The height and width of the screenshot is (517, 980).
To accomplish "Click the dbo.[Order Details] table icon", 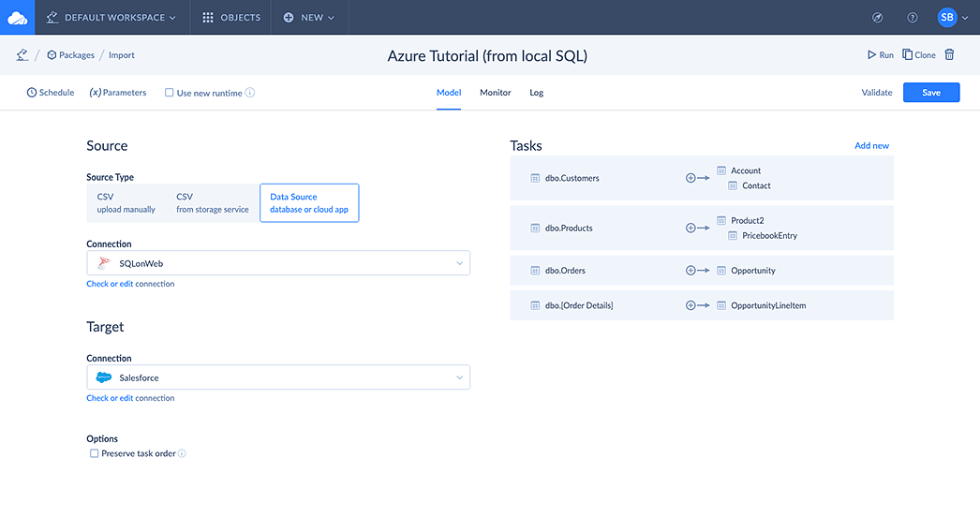I will 535,305.
